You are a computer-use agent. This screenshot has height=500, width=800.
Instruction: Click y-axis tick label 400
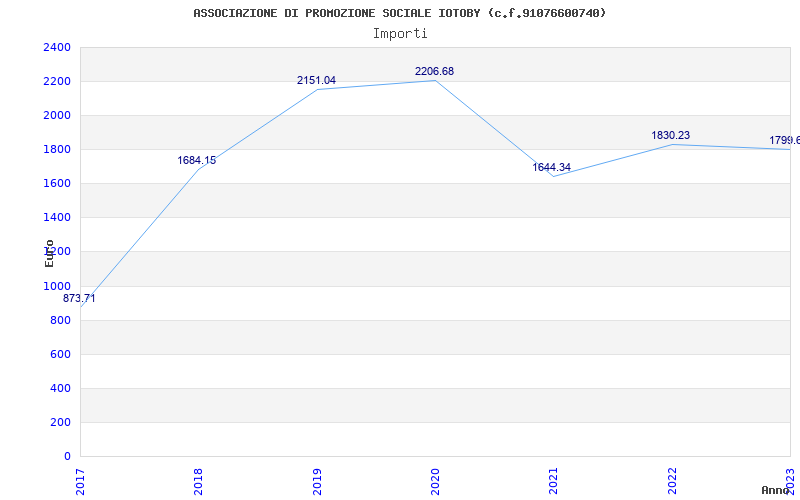click(60, 389)
